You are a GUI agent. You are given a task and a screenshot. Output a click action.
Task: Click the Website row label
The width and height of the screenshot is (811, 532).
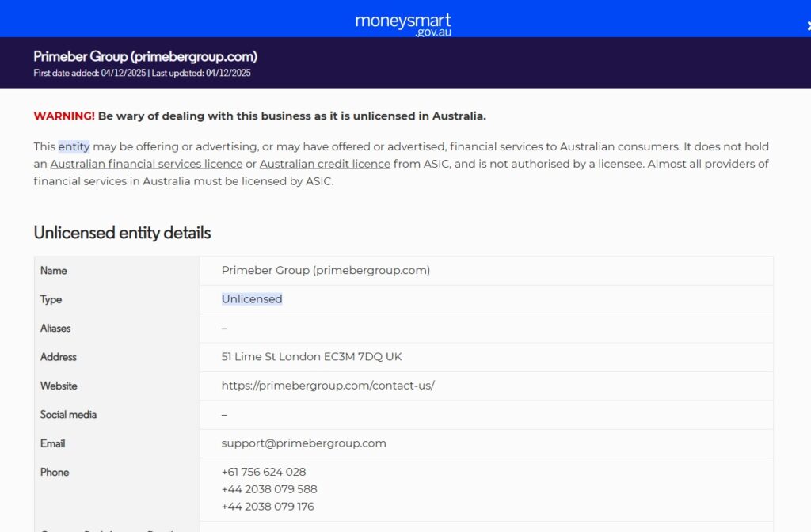58,386
